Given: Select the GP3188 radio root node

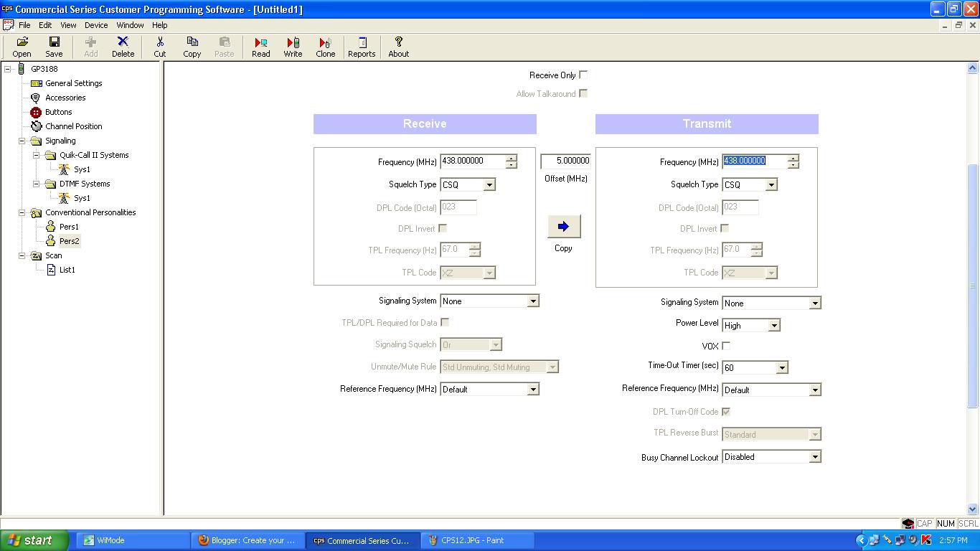Looking at the screenshot, I should pos(44,69).
